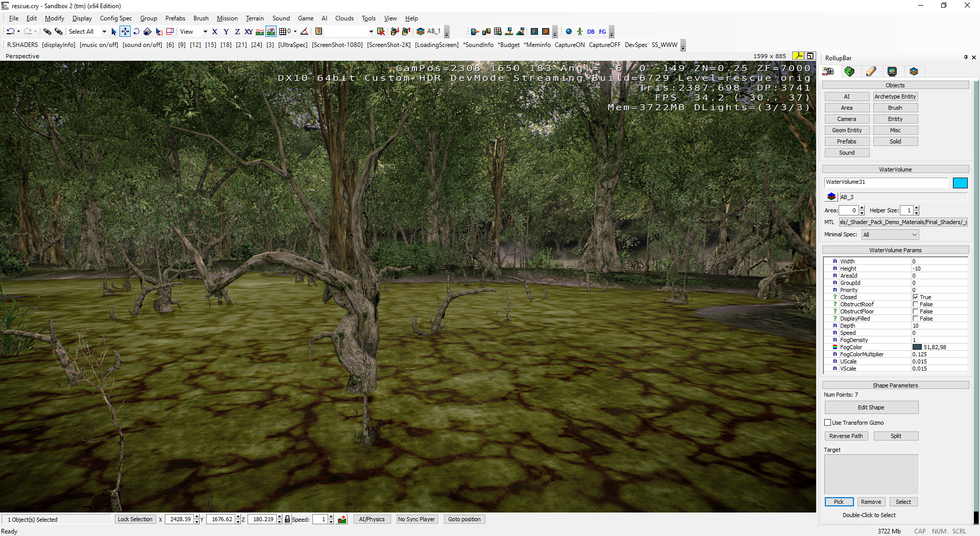Toggle the axis helper icon above viewport
This screenshot has height=536, width=980.
pos(797,56)
